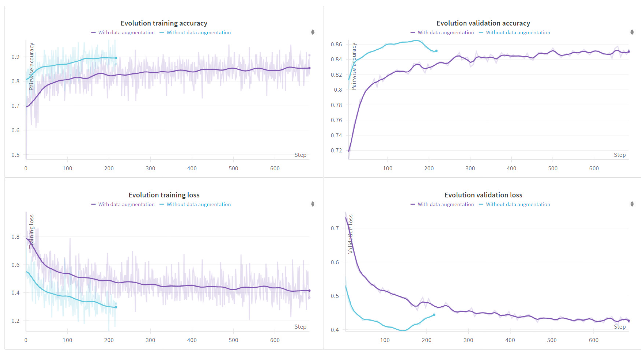Click purple line endpoint in validation loss chart

point(629,321)
